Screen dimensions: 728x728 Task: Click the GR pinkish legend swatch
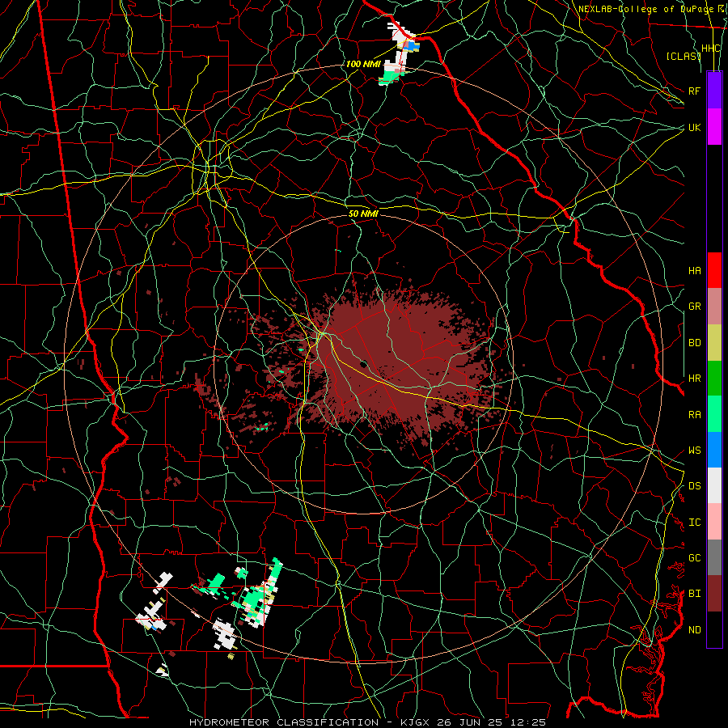(x=714, y=307)
